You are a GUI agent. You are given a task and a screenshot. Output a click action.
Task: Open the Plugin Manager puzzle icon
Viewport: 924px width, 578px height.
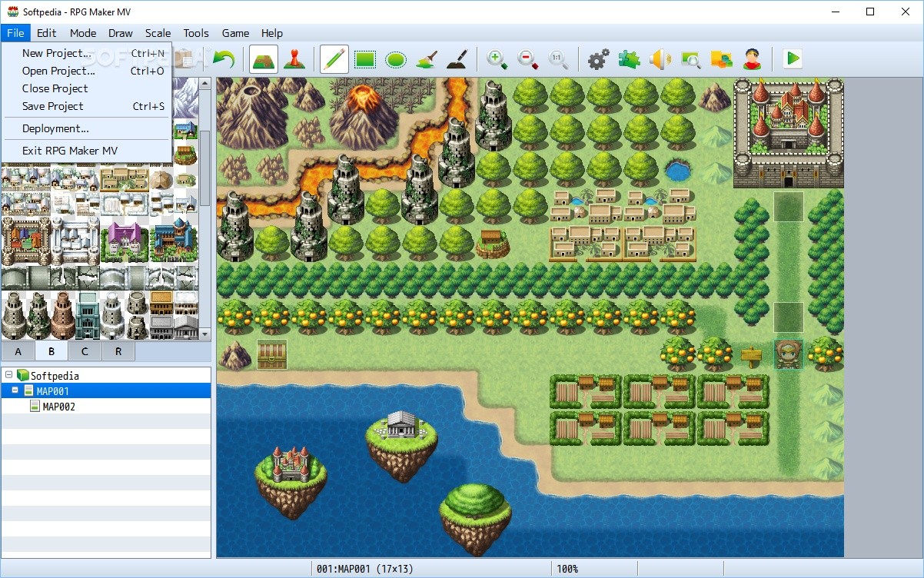[x=630, y=59]
